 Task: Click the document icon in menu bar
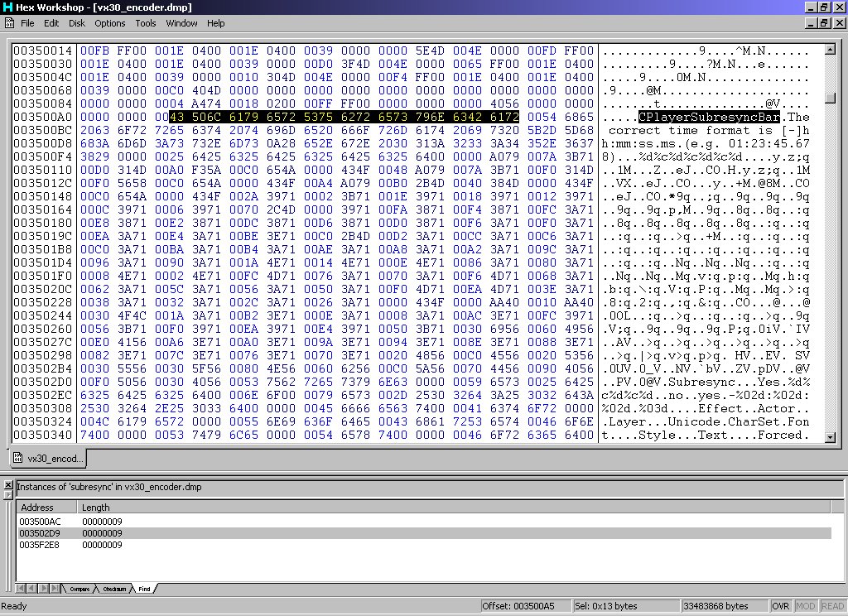coord(9,23)
